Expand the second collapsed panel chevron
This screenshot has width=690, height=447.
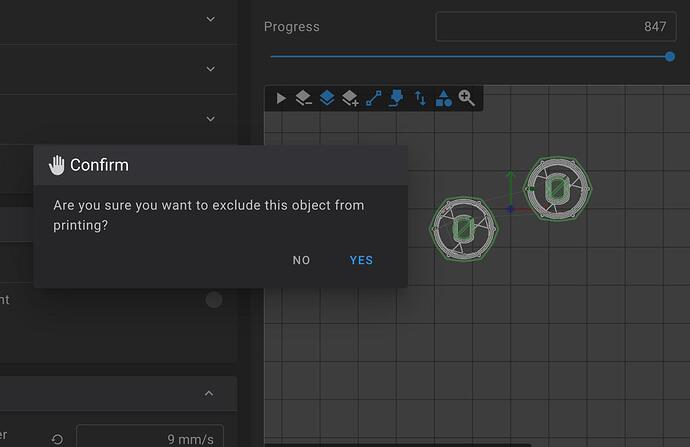pos(210,69)
